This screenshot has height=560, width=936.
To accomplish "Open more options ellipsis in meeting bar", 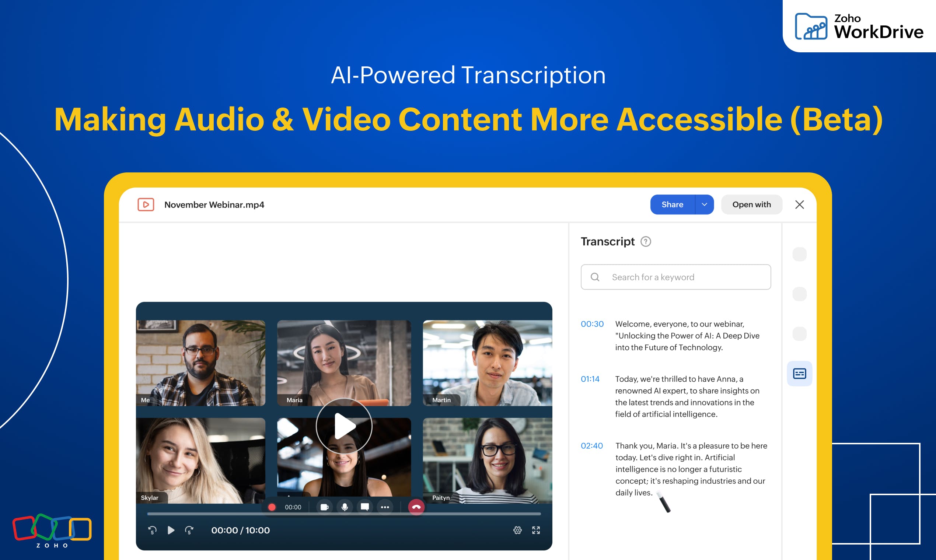I will [385, 507].
